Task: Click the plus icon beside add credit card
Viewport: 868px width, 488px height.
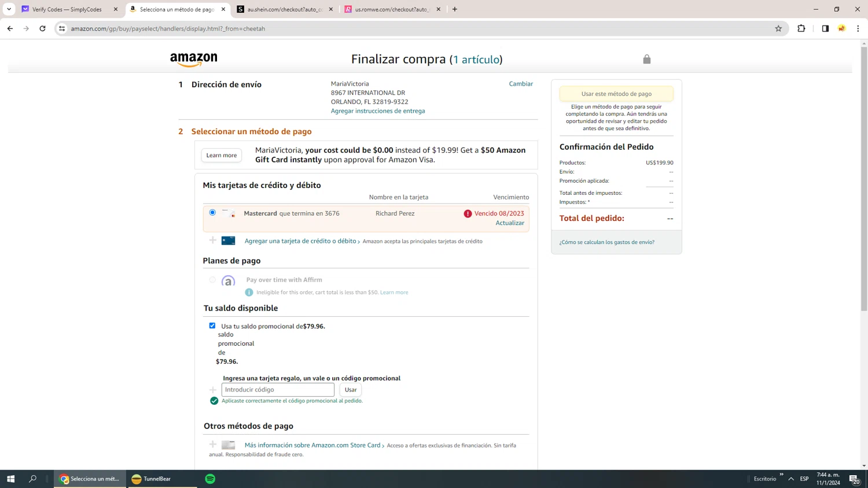Action: click(213, 241)
